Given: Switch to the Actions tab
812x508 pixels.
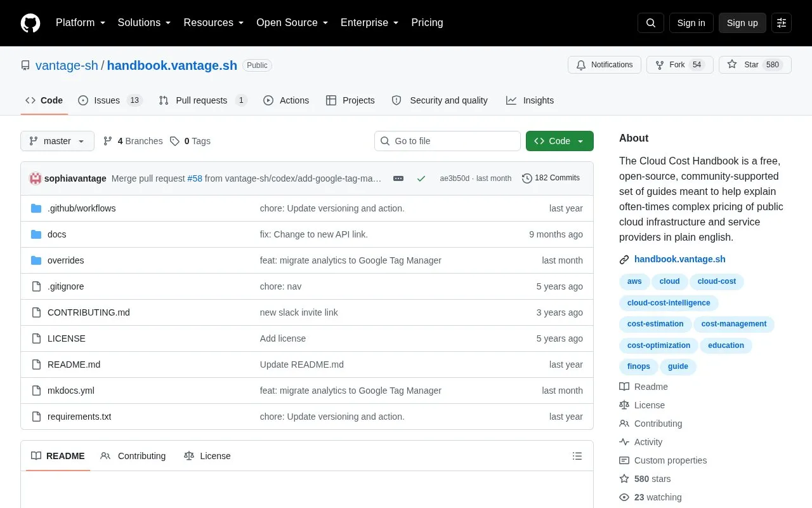Looking at the screenshot, I should [x=286, y=100].
